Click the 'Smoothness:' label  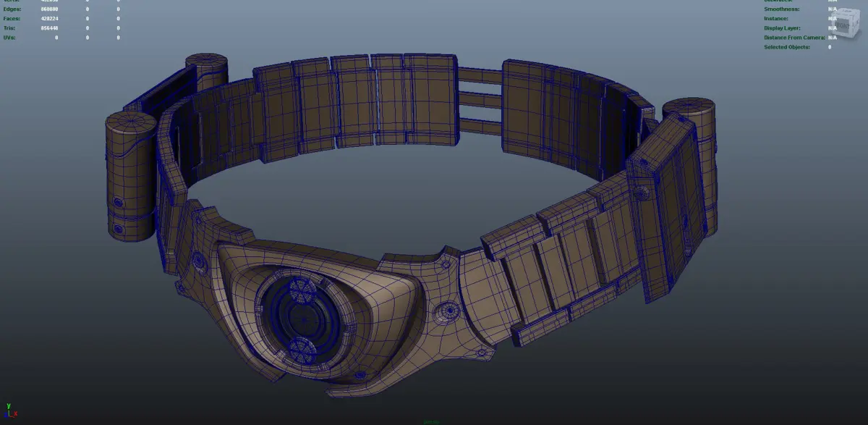point(783,9)
